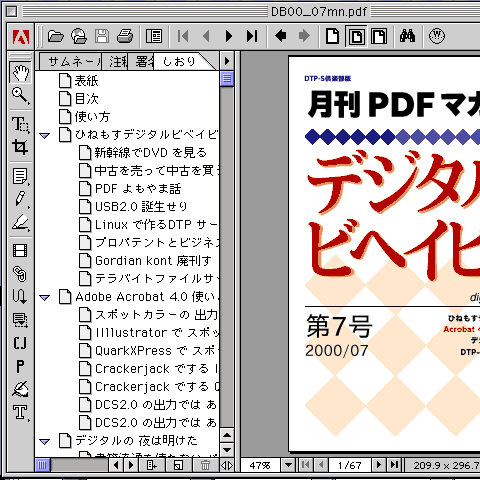Click bookmark panel horizontal scroll thumb
This screenshot has width=480, height=480.
coord(43,465)
